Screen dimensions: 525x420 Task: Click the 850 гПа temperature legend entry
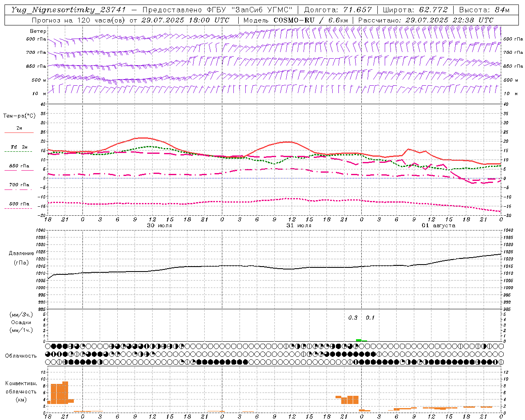point(19,166)
